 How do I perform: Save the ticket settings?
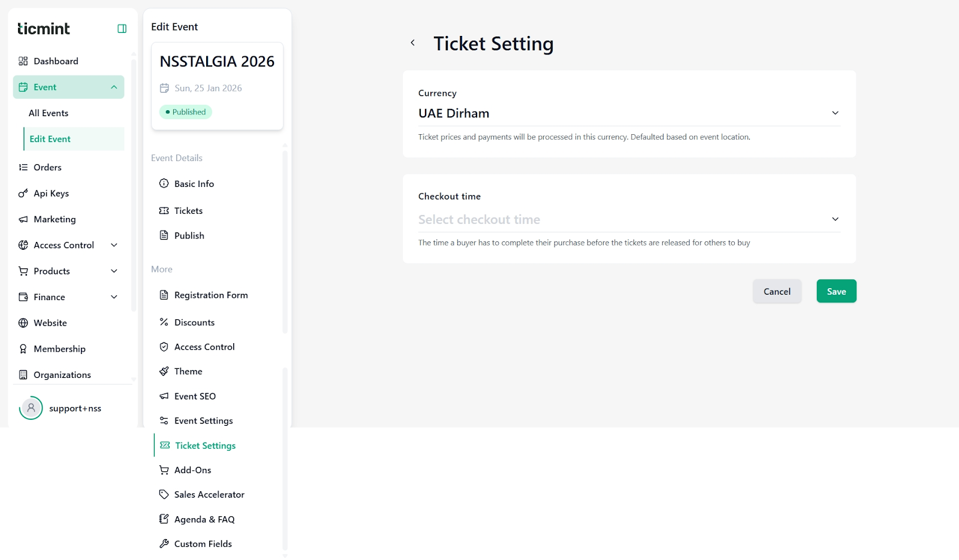pyautogui.click(x=836, y=291)
